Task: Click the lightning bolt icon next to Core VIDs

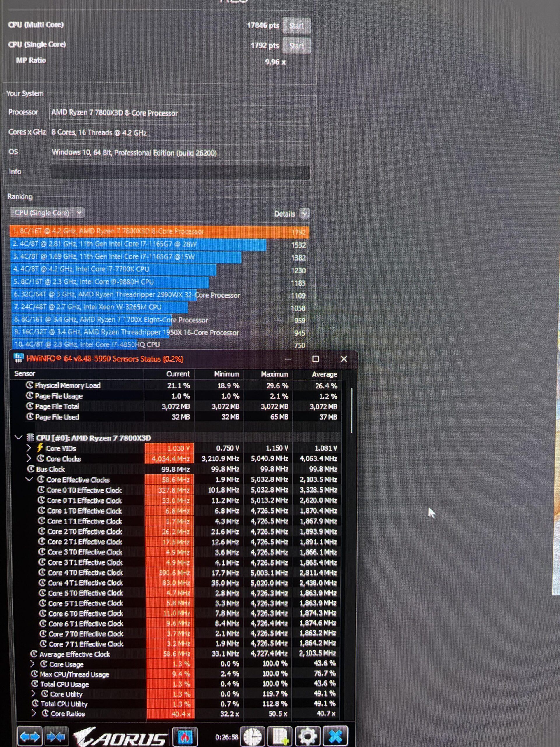Action: point(40,448)
